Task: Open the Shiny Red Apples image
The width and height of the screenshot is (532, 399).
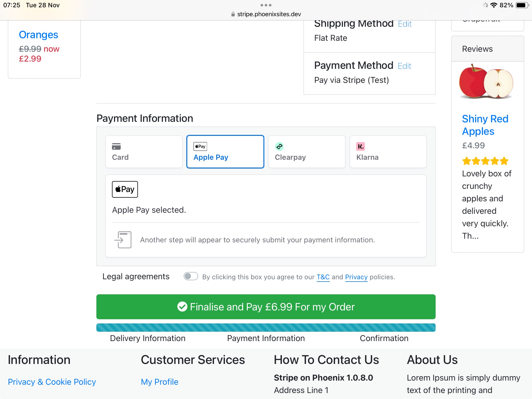Action: [x=486, y=81]
